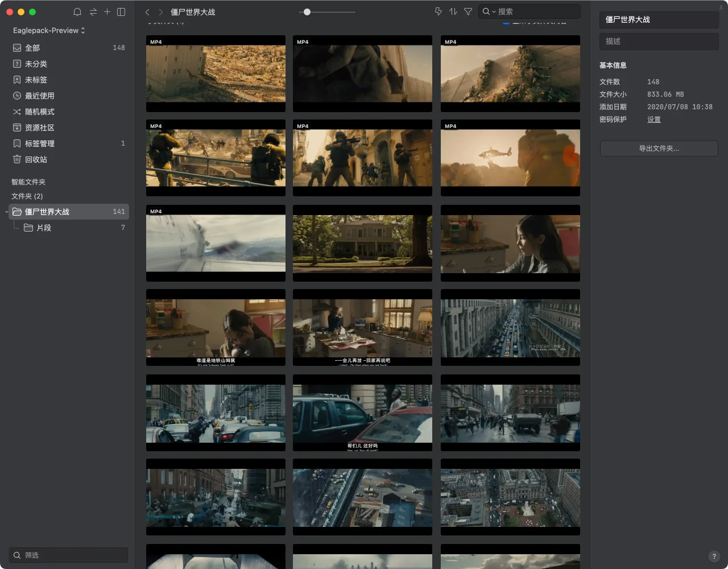Click the 基本信息 section heading

(613, 65)
